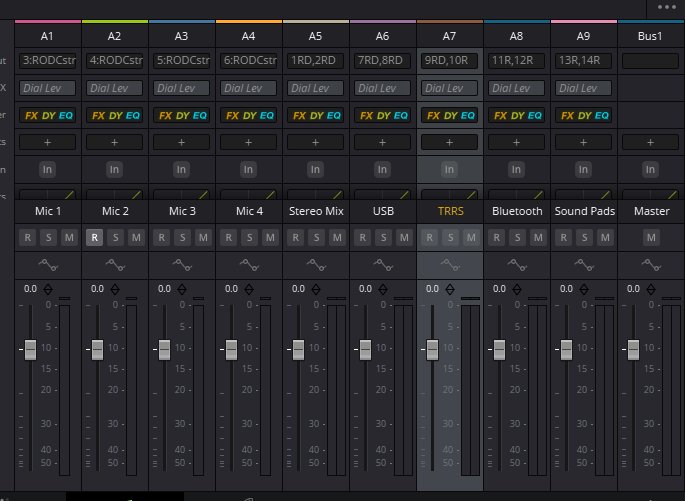Click fader keyframe diamond on Master
Viewport: 685px width, 501px height.
pyautogui.click(x=651, y=289)
